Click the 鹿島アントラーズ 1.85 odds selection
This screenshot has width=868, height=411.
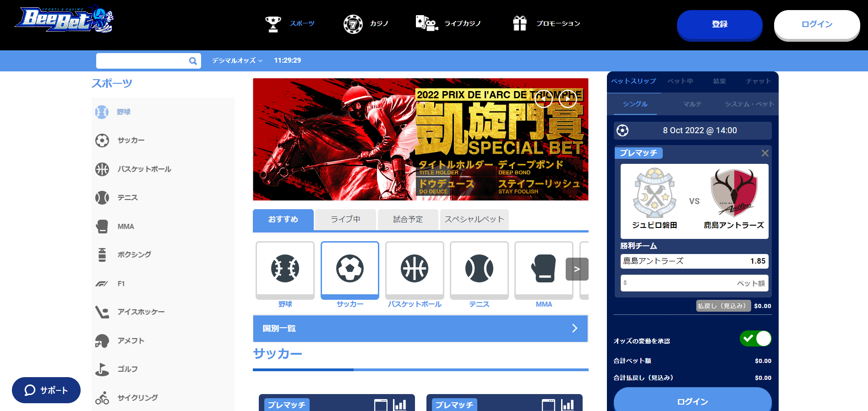(x=694, y=261)
